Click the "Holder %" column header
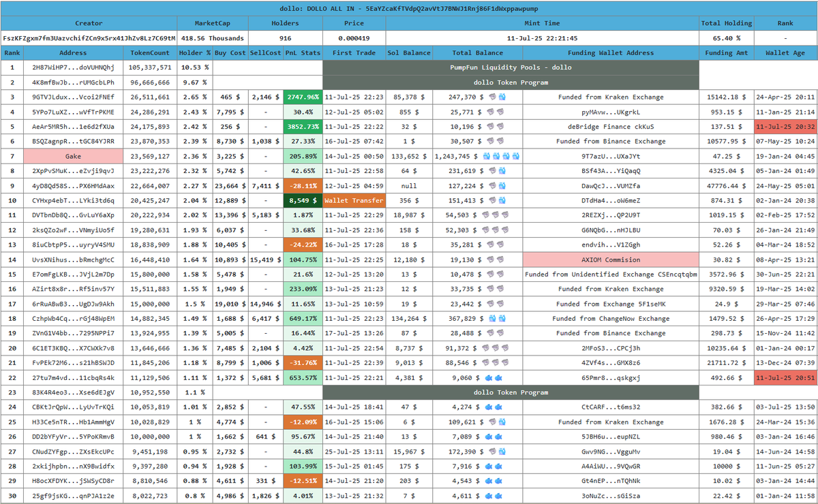 click(195, 52)
